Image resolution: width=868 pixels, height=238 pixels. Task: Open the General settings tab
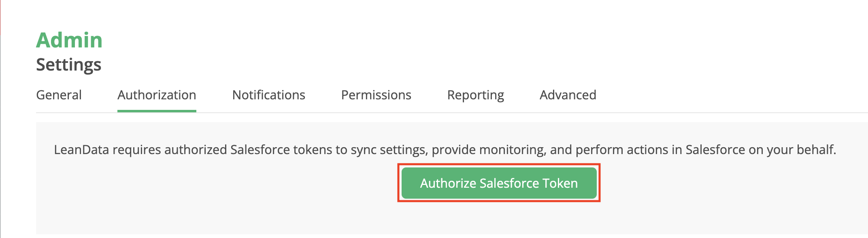point(59,95)
